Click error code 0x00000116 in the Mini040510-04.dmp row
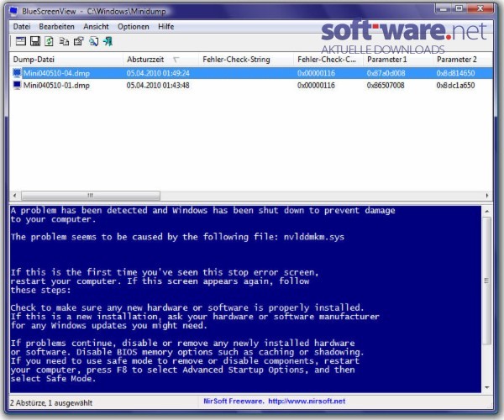This screenshot has height=420, width=504. pos(316,73)
